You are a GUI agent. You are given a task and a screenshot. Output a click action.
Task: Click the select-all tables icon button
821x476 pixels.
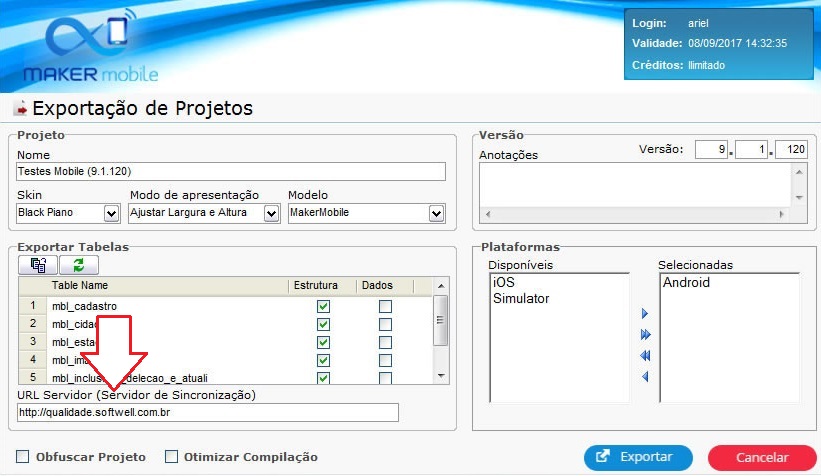pos(38,265)
